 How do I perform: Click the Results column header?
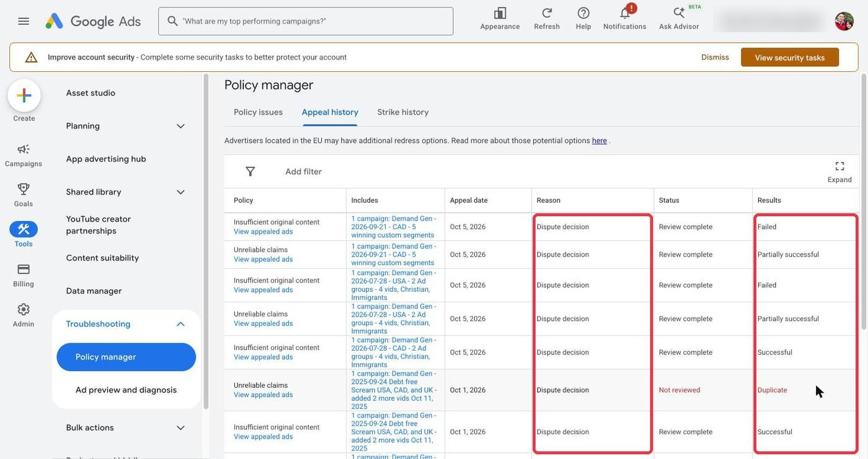point(769,200)
